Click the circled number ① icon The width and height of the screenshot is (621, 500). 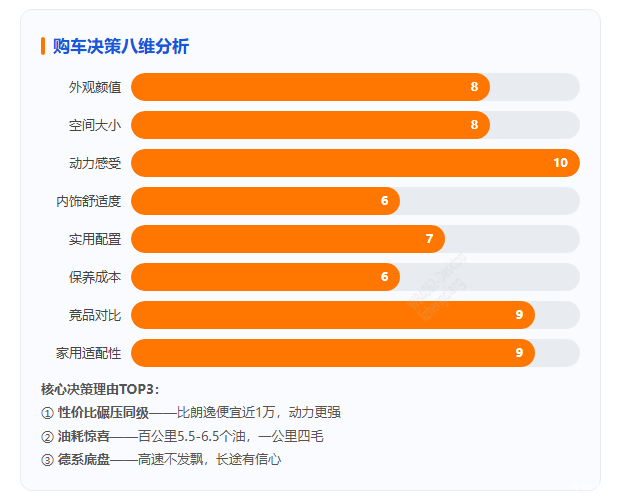click(47, 413)
